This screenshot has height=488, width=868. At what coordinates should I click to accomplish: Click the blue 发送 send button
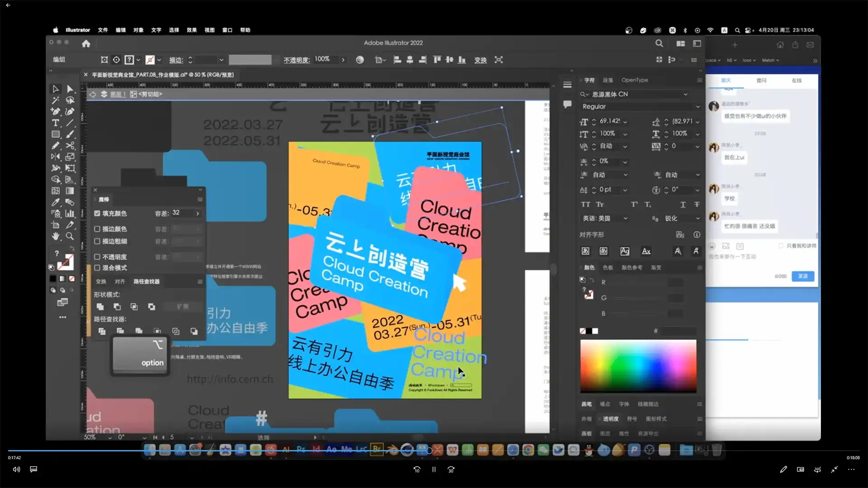802,276
